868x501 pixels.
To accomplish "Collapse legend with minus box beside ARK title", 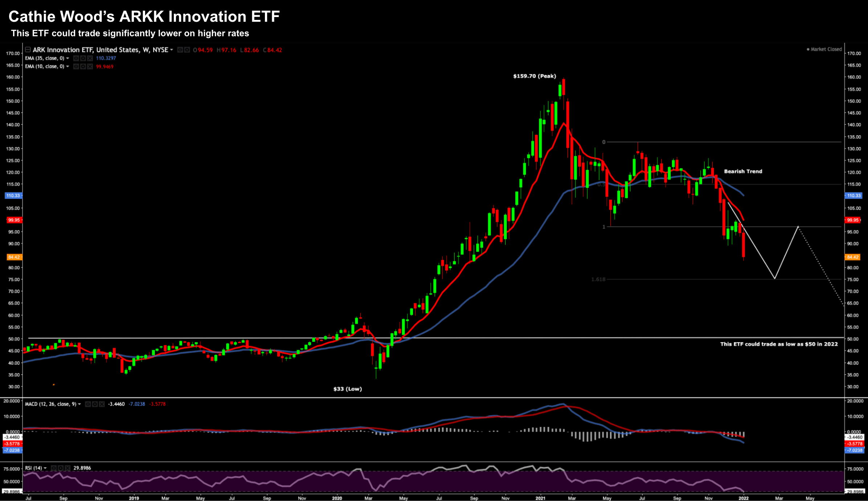I will coord(28,50).
